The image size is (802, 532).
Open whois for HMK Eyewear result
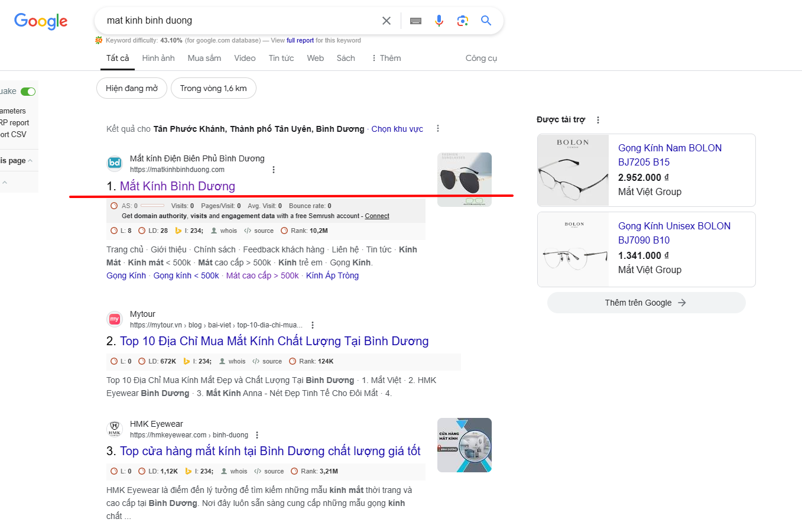click(233, 471)
